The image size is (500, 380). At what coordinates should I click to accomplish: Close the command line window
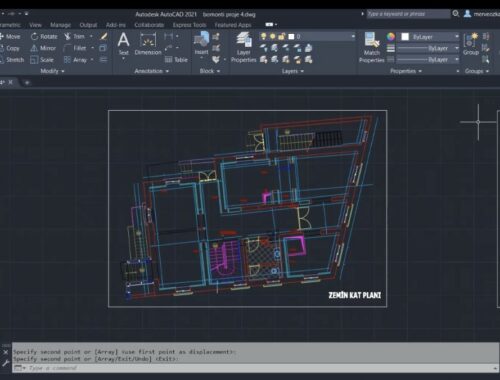(x=5, y=352)
